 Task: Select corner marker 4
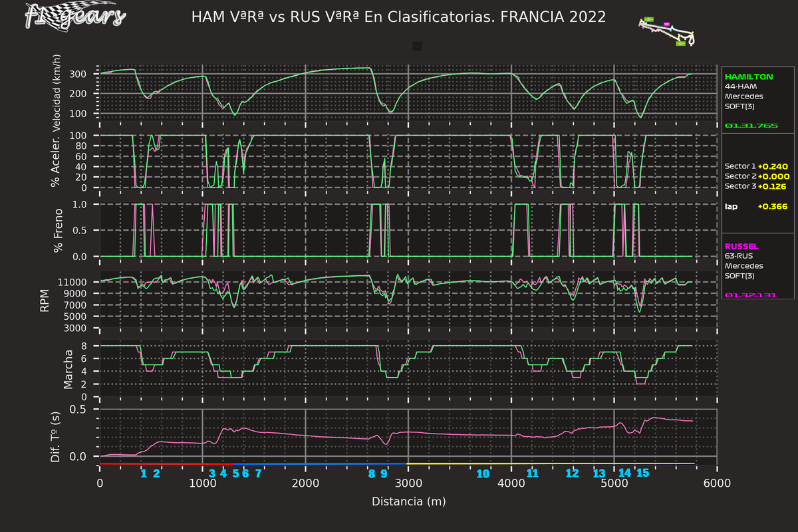pos(223,473)
